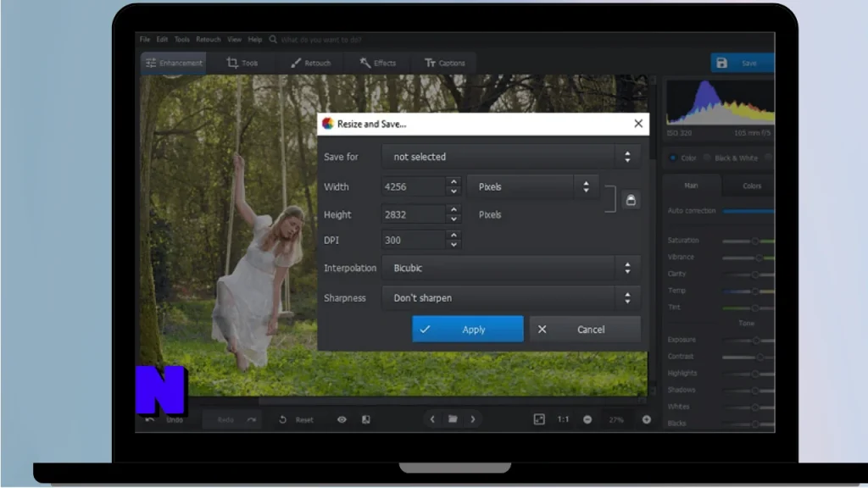Screen dimensions: 868x488
Task: Click the histogram graph
Action: (x=720, y=103)
